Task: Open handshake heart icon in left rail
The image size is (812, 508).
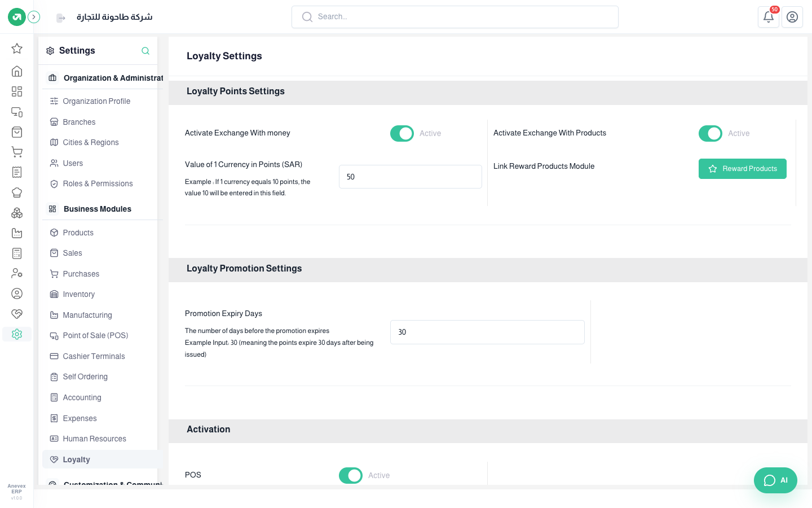Action: click(x=17, y=314)
